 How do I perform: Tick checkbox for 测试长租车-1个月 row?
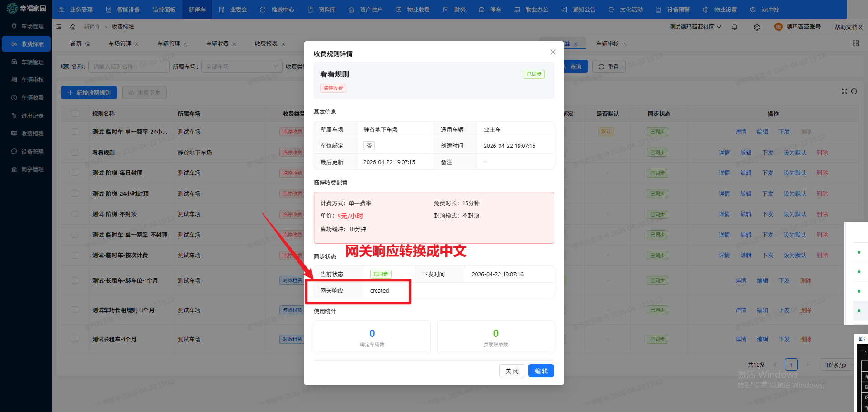(x=75, y=339)
